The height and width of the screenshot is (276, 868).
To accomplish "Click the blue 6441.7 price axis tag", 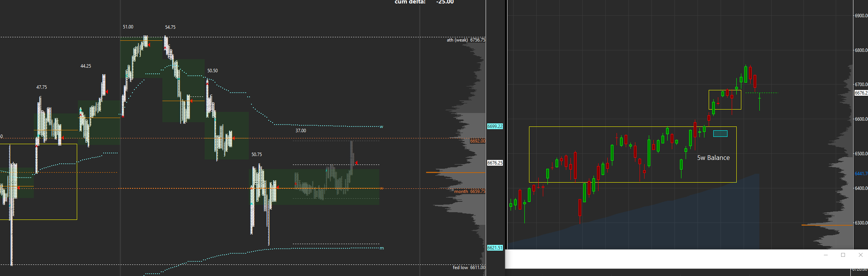I will (861, 174).
